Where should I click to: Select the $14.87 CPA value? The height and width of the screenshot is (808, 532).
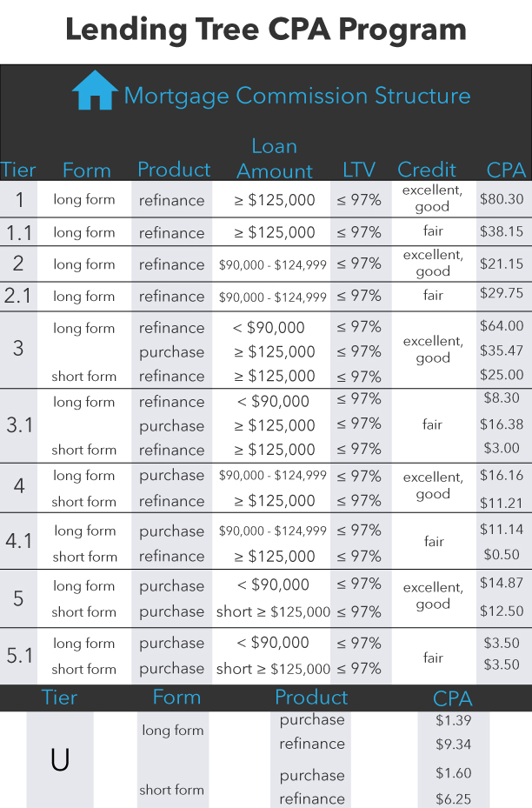pos(502,584)
